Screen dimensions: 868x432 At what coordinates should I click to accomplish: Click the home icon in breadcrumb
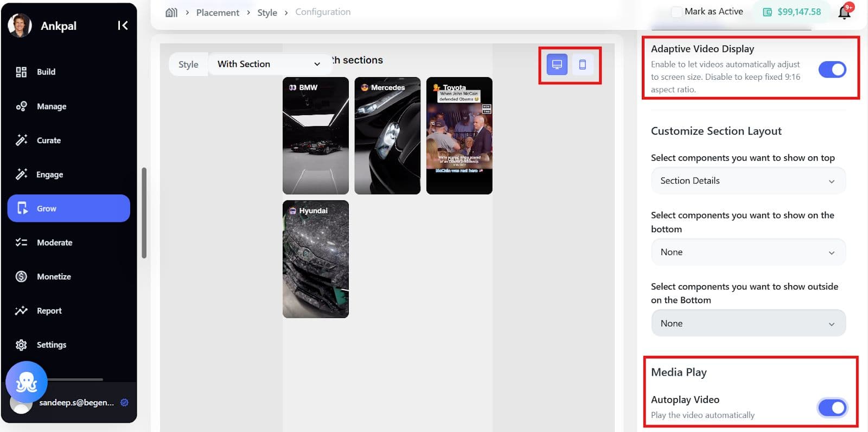pyautogui.click(x=171, y=12)
